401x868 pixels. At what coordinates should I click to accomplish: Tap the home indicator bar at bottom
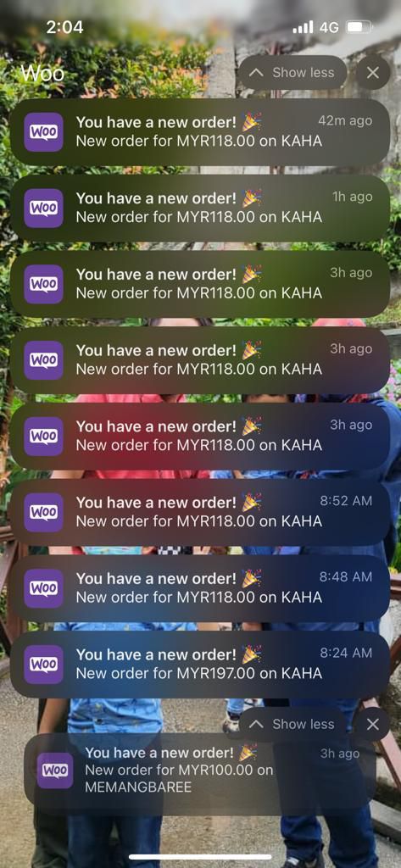pyautogui.click(x=200, y=857)
